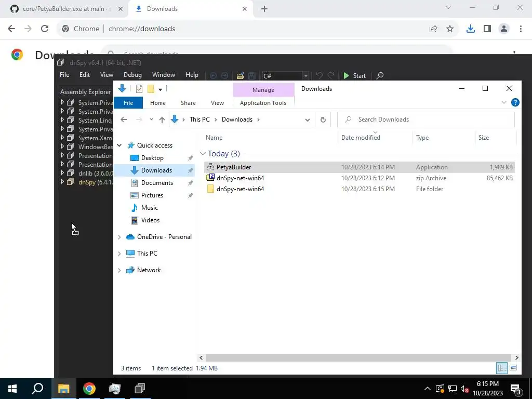Expand This PC navigation node
532x399 pixels.
(x=119, y=254)
